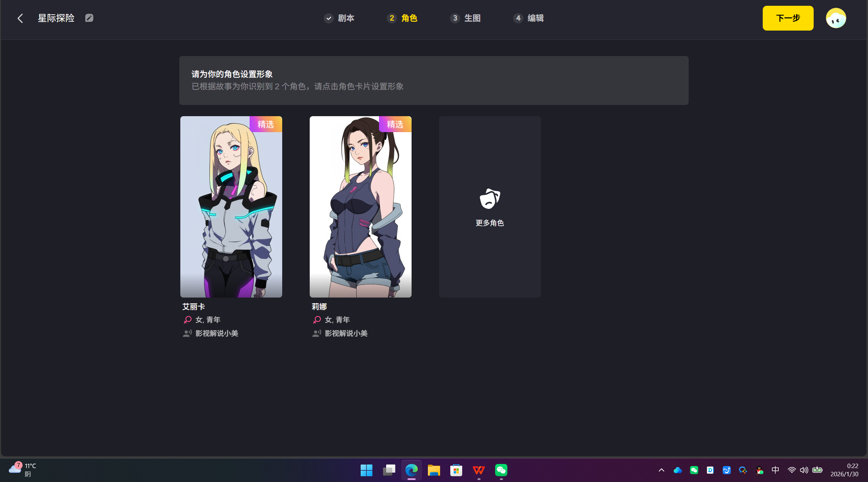Click 莉娜's character portrait to set her image
868x482 pixels.
coord(360,207)
